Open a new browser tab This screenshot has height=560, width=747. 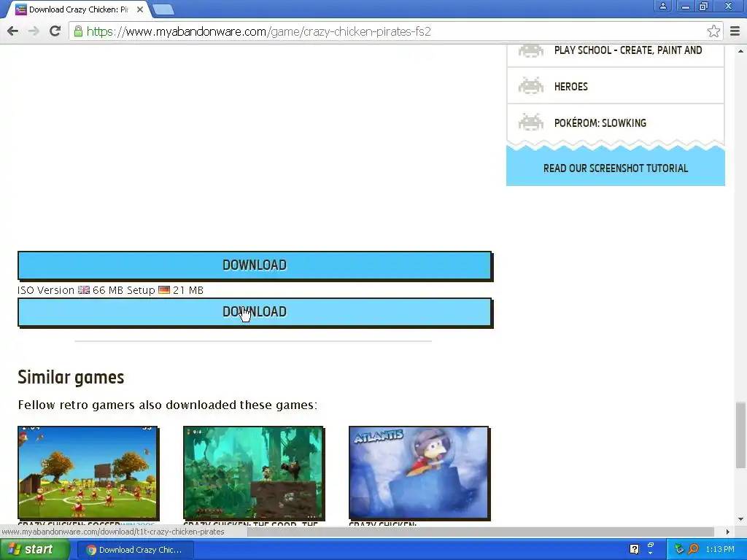pos(163,9)
